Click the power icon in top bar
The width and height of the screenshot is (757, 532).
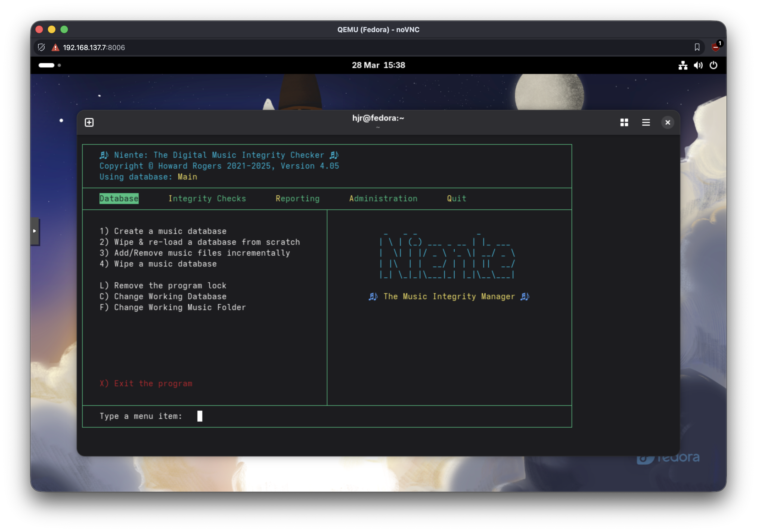click(713, 65)
